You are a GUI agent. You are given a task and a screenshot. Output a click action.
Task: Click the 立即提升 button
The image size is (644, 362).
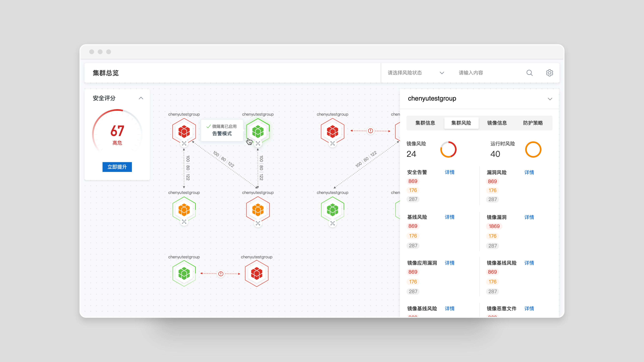click(x=117, y=167)
